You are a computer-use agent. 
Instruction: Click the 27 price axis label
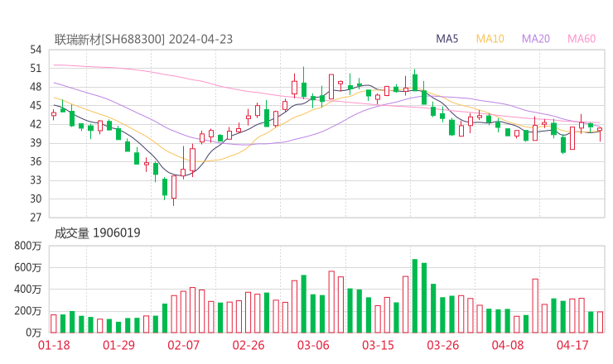click(x=36, y=218)
